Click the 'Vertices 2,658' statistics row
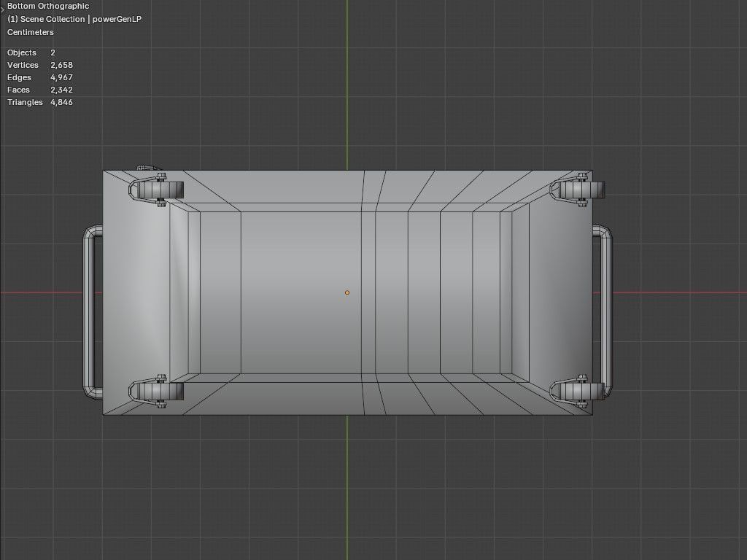The image size is (747, 560). pyautogui.click(x=40, y=65)
